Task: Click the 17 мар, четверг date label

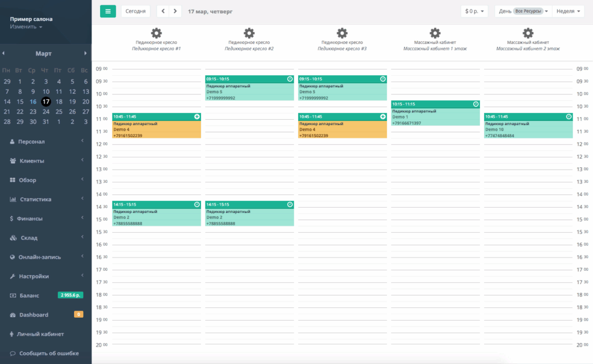Action: click(210, 12)
